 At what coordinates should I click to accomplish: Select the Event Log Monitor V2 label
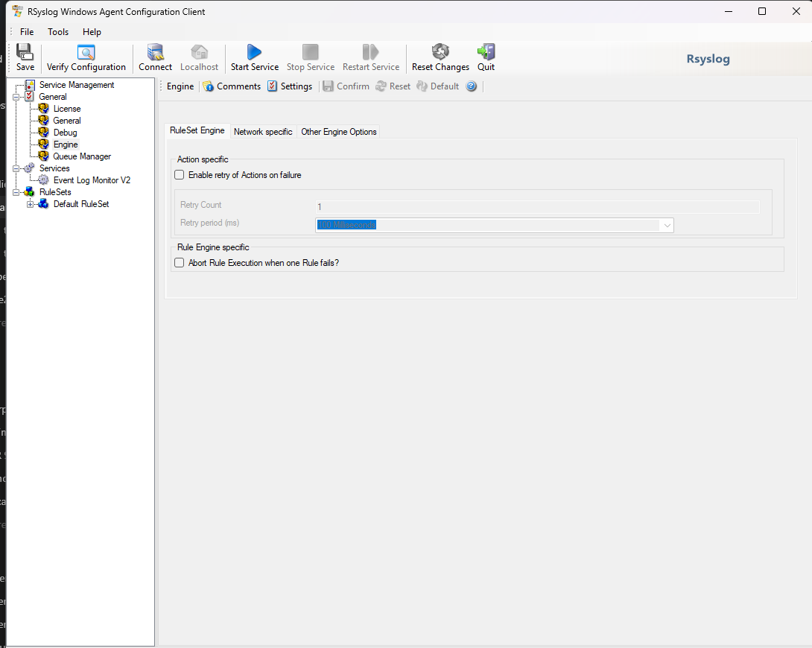point(92,180)
